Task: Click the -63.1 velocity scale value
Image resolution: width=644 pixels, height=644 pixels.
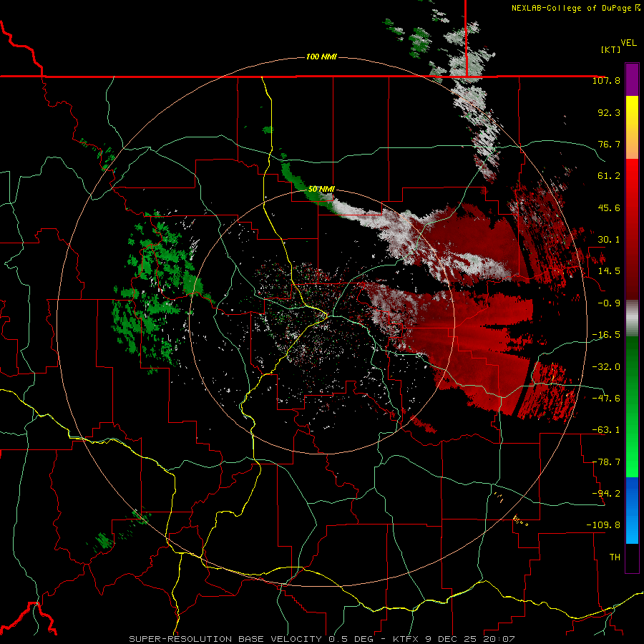Action: coord(606,430)
